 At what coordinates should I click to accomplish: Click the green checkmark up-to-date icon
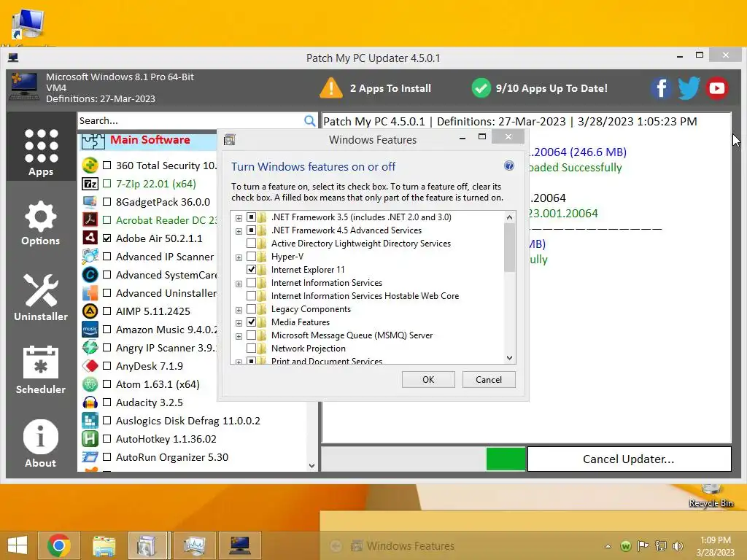481,88
